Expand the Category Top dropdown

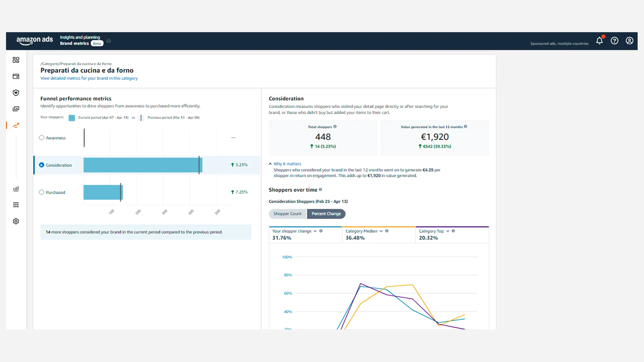tap(448, 231)
